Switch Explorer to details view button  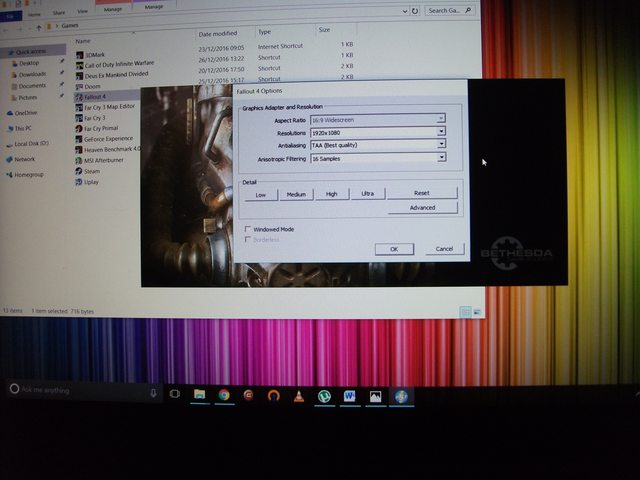[465, 312]
